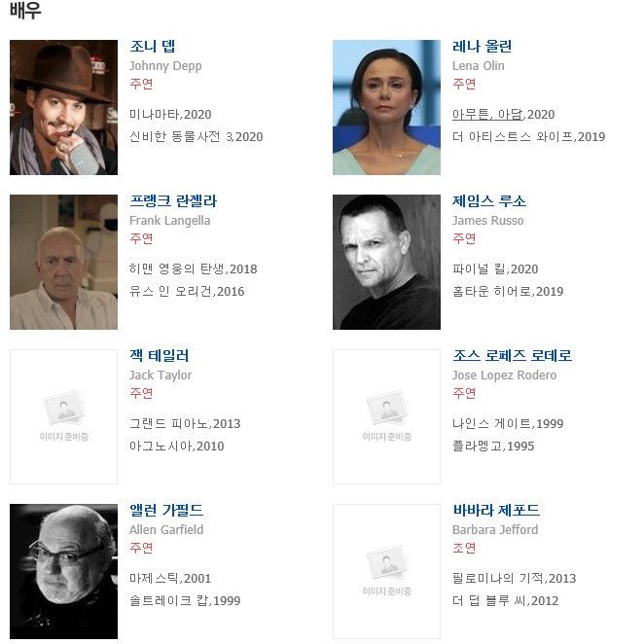The width and height of the screenshot is (644, 644).
Task: Go to the 바바라 제포드 actor page
Action: point(496,510)
